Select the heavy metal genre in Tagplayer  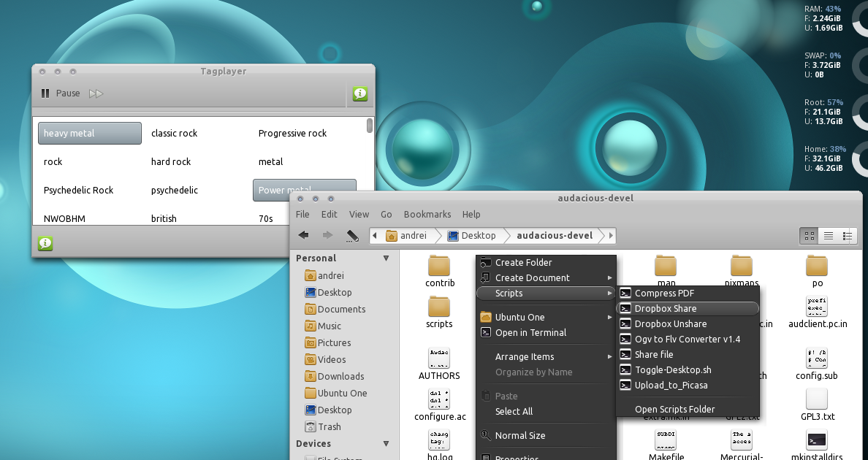tap(89, 133)
